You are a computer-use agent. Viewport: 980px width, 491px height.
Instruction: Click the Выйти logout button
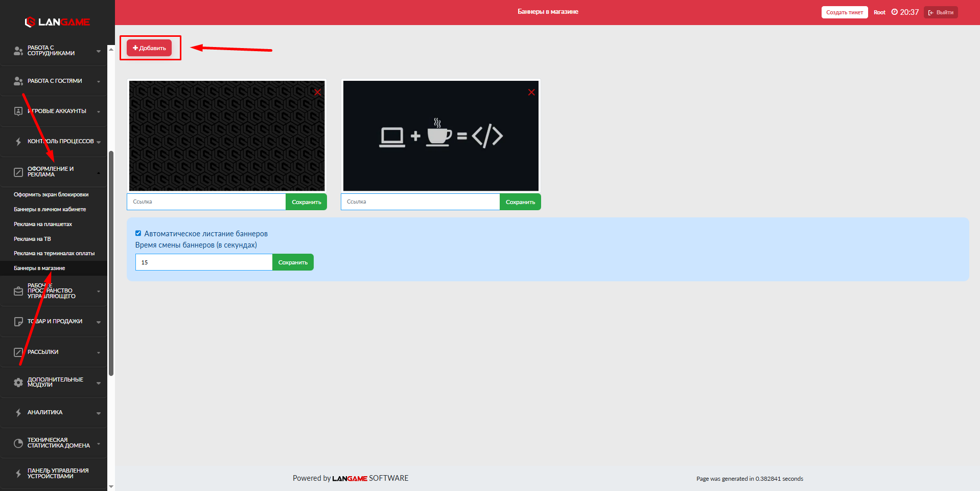(x=941, y=12)
